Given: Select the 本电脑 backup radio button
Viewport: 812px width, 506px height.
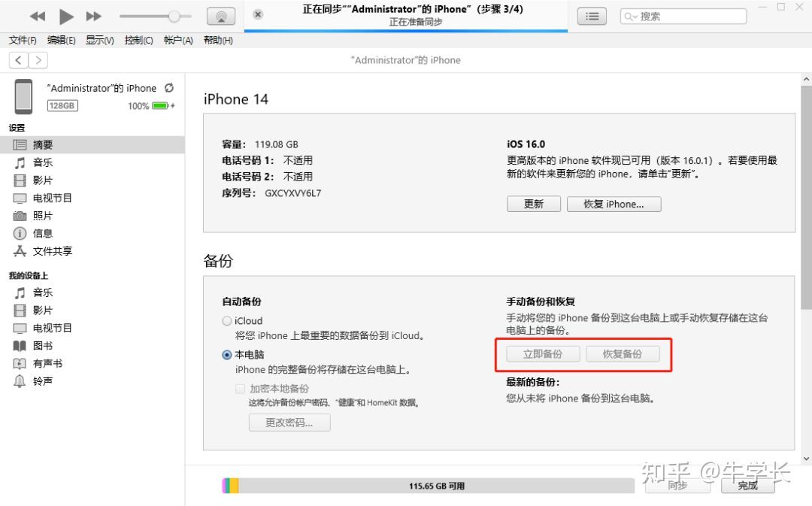Looking at the screenshot, I should [227, 355].
